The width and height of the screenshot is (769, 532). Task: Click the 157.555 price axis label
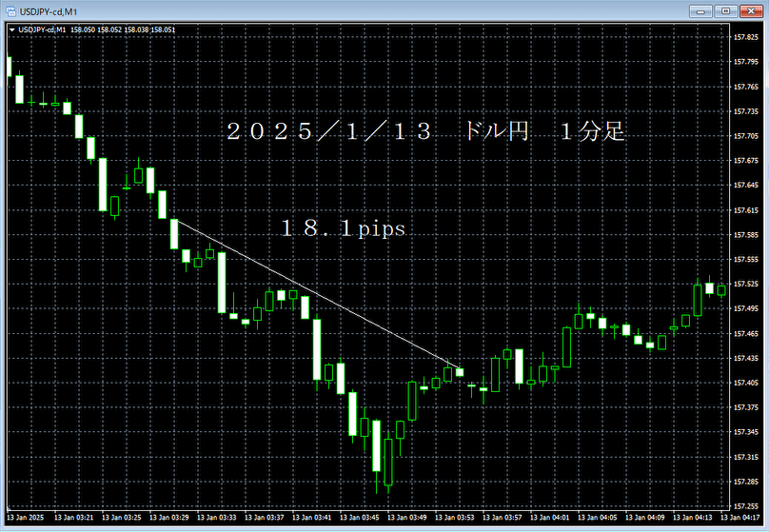click(745, 259)
